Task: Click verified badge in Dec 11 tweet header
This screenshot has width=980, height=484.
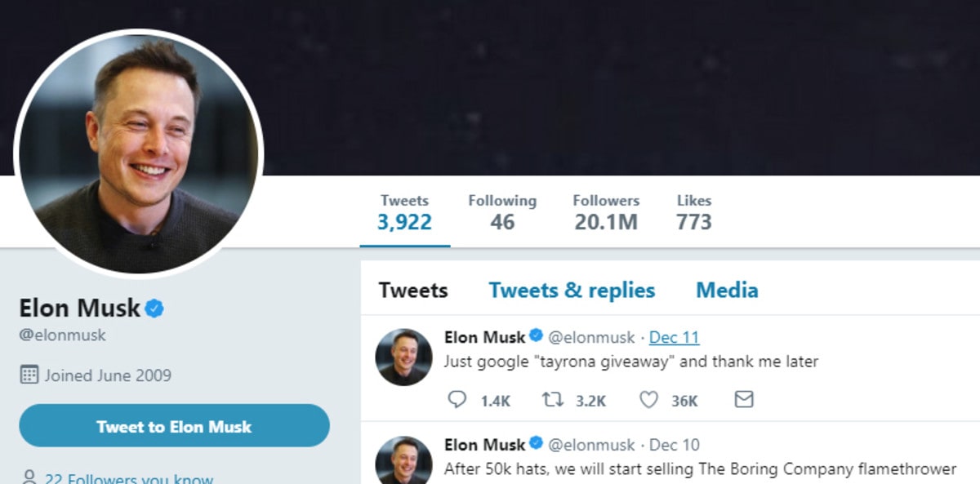Action: (x=537, y=336)
